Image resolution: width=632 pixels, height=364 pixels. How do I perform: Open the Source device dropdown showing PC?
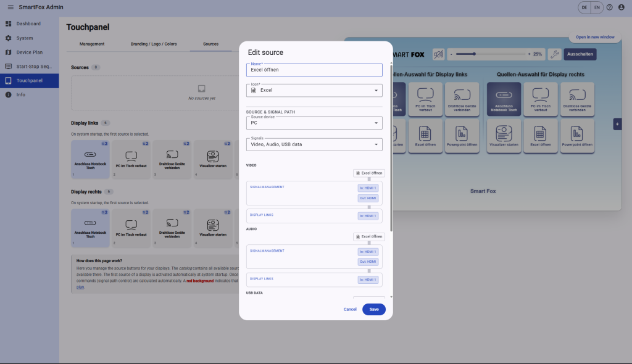pyautogui.click(x=314, y=123)
